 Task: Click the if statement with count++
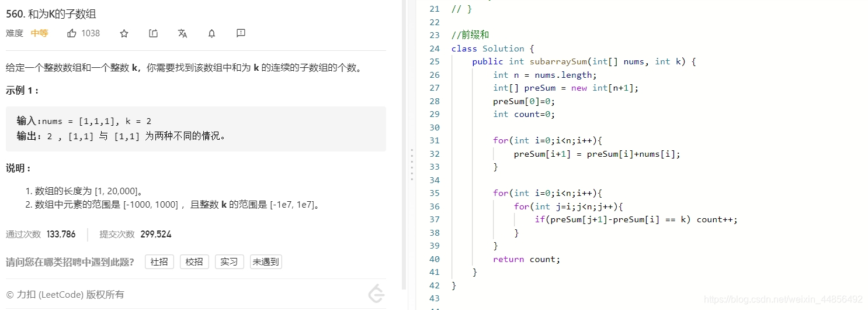click(x=636, y=219)
